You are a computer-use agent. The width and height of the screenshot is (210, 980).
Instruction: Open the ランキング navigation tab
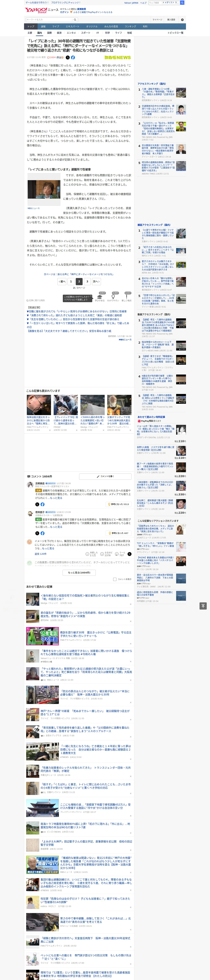click(x=130, y=27)
